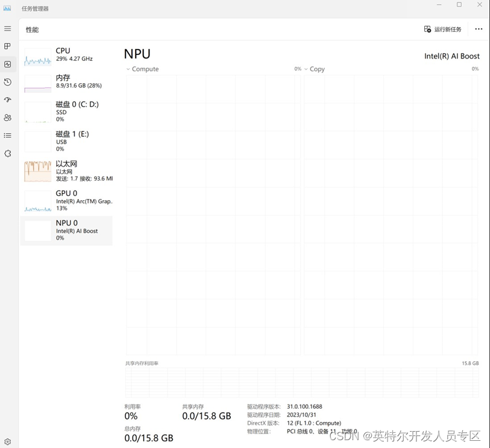Image resolution: width=490 pixels, height=448 pixels.
Task: Click the Compute graph area
Action: (213, 215)
